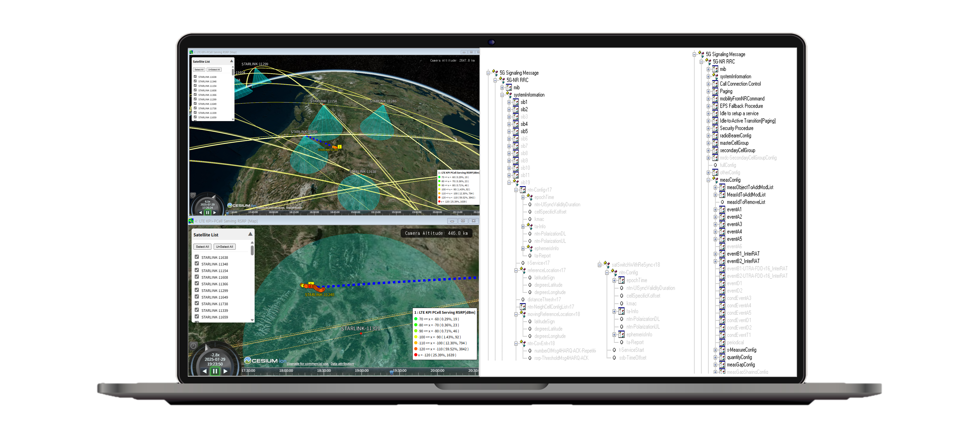Click the sib1 node icon
The height and width of the screenshot is (441, 980).
pos(515,102)
